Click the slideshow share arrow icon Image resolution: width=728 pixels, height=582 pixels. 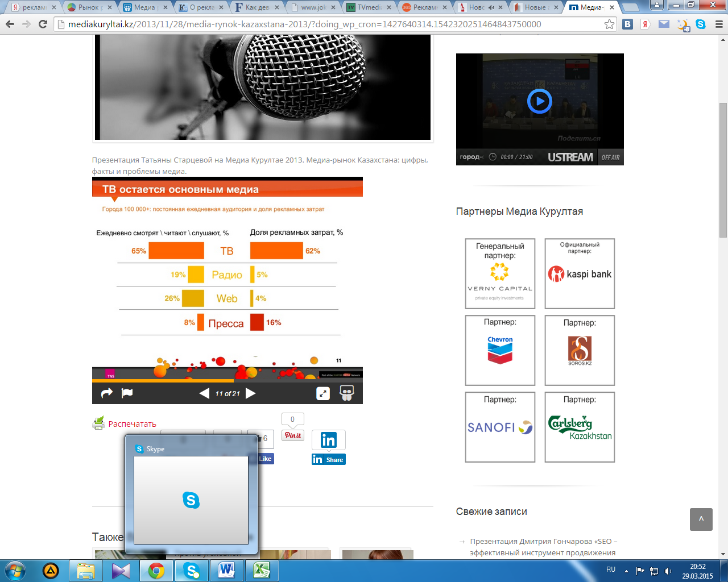tap(106, 393)
